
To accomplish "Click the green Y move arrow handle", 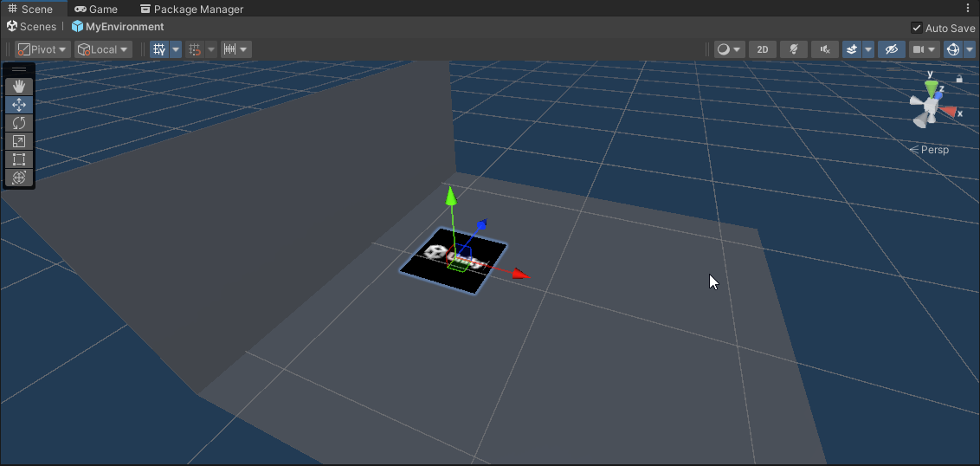I will coord(450,195).
